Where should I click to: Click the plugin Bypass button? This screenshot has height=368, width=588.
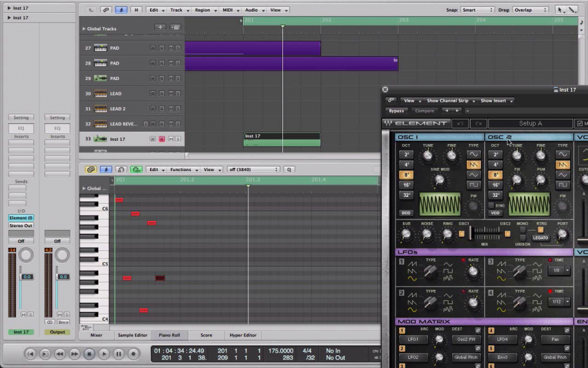click(397, 111)
